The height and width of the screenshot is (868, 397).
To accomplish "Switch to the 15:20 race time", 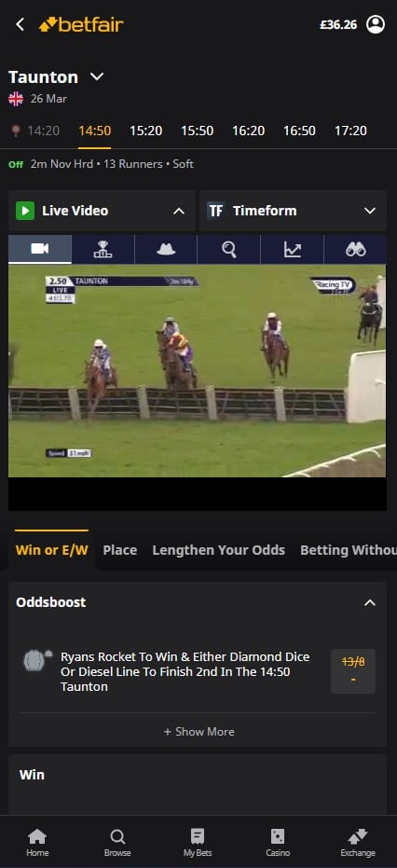I will pyautogui.click(x=146, y=131).
